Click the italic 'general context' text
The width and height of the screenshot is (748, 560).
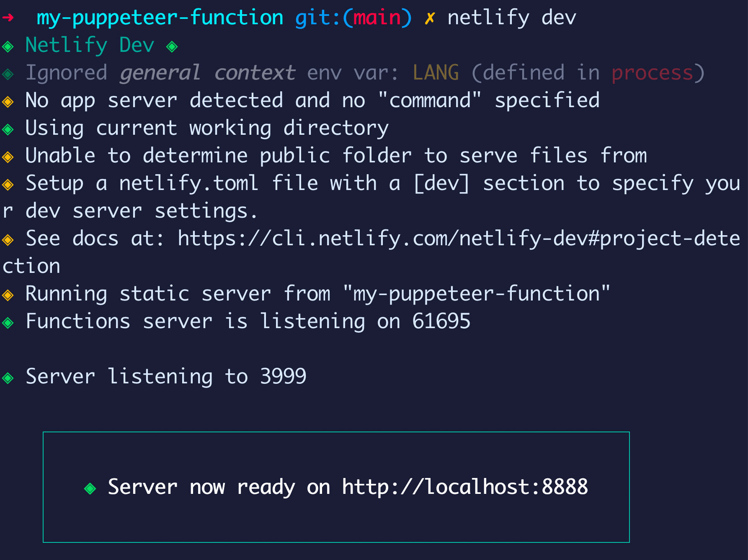click(208, 73)
